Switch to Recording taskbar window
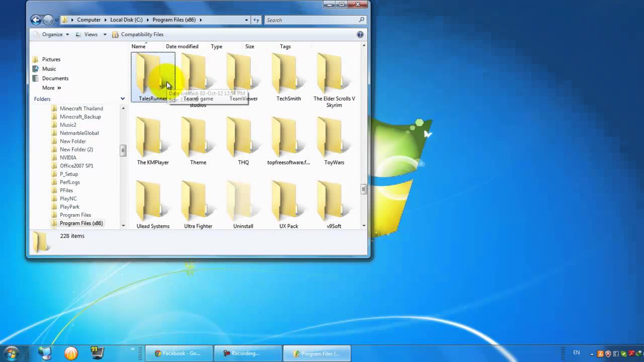 pos(248,353)
